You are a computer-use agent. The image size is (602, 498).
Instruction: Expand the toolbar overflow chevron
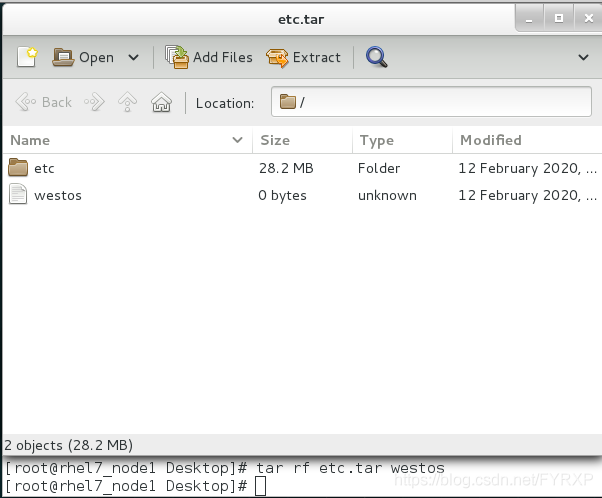pos(583,58)
